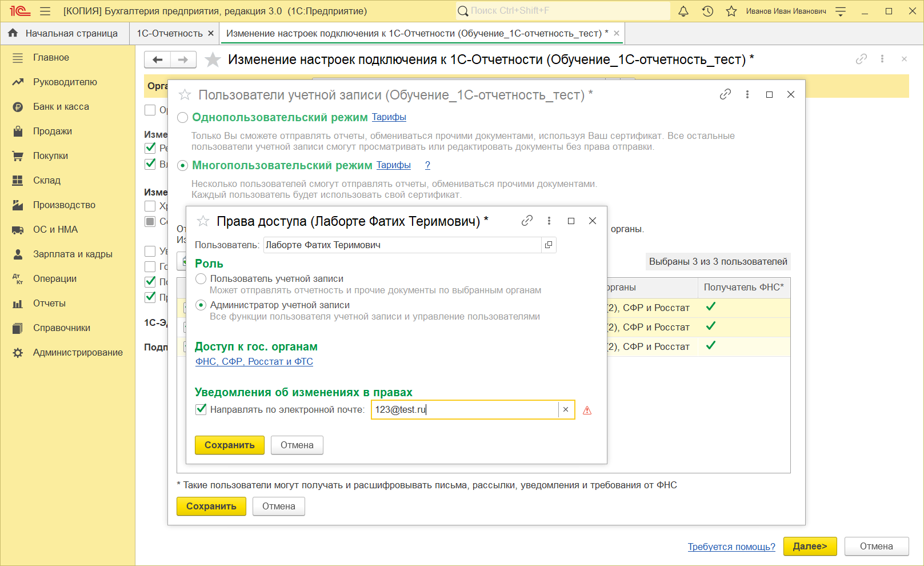Screen dimensions: 924x566
Task: Open user card button in Пользователь field
Action: pyautogui.click(x=549, y=245)
